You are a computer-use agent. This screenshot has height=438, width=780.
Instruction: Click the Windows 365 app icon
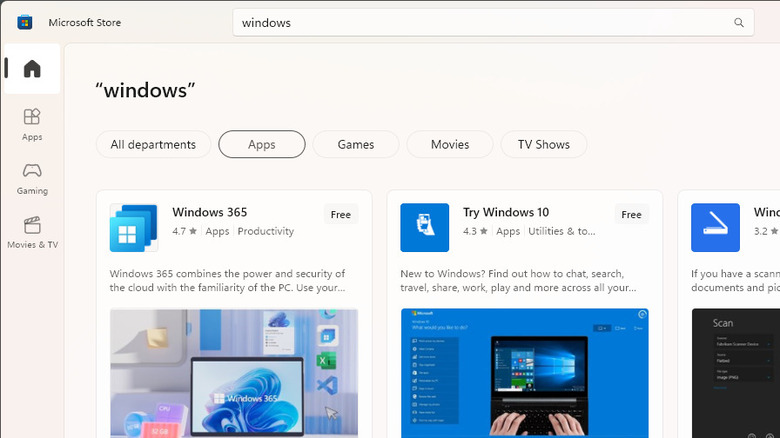click(134, 227)
